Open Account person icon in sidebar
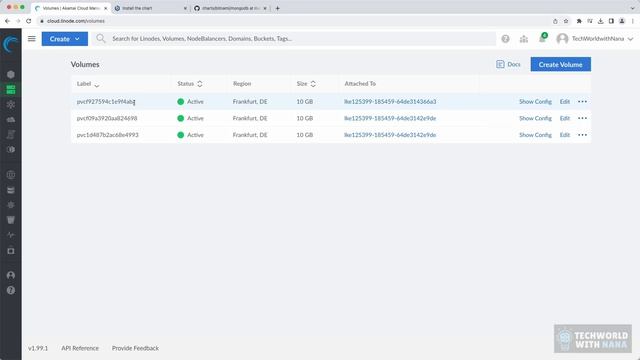The height and width of the screenshot is (360, 640). click(11, 275)
